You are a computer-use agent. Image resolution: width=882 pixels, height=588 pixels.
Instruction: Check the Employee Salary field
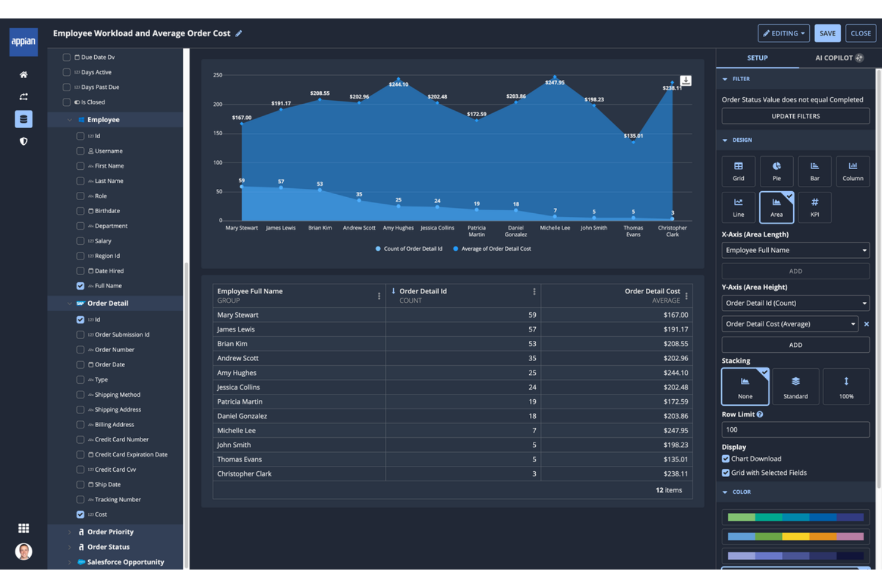click(x=80, y=241)
